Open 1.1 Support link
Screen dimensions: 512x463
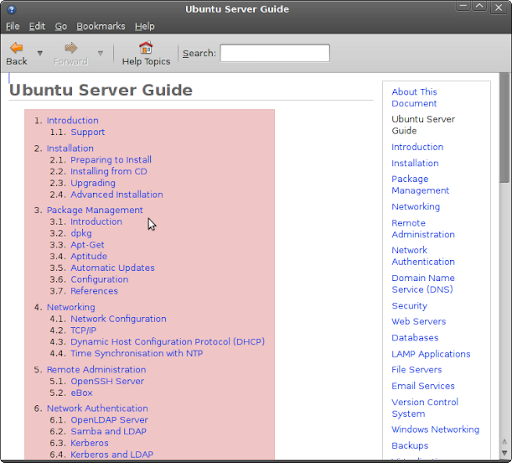pyautogui.click(x=88, y=132)
